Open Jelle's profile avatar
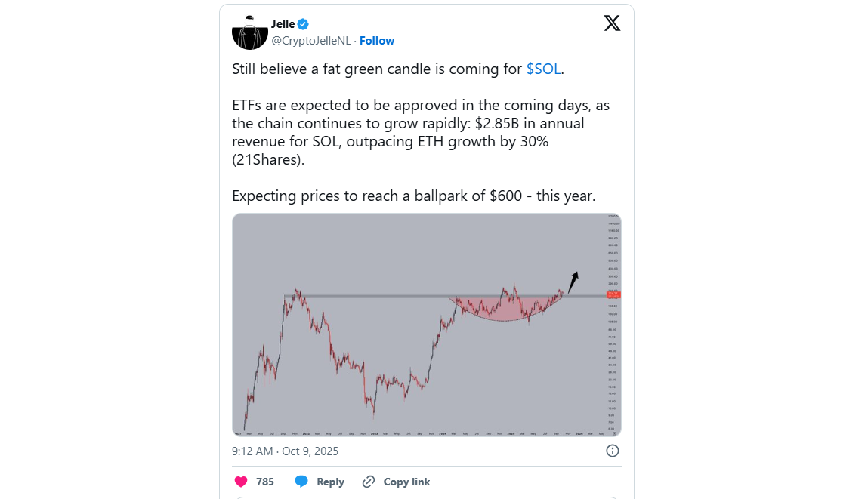The height and width of the screenshot is (499, 868). point(249,32)
